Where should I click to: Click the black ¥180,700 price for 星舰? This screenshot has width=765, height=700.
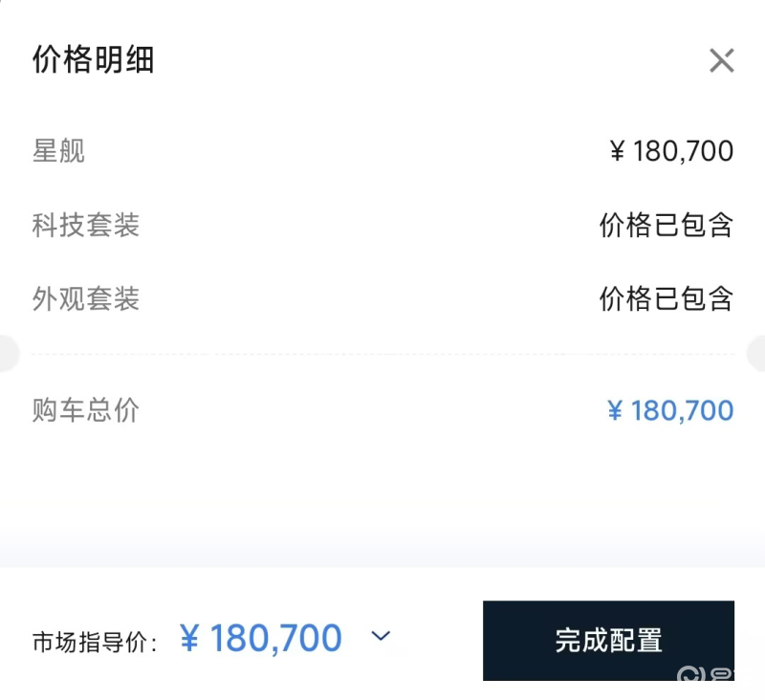[x=671, y=151]
